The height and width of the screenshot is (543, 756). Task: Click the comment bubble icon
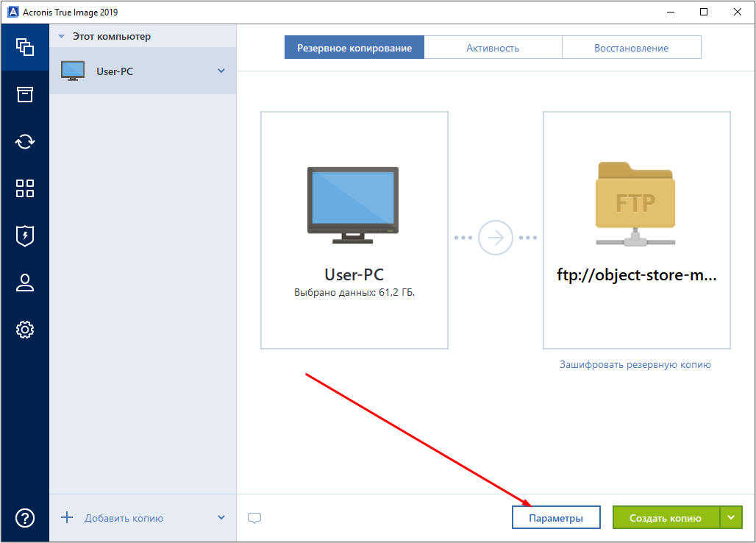tap(254, 518)
